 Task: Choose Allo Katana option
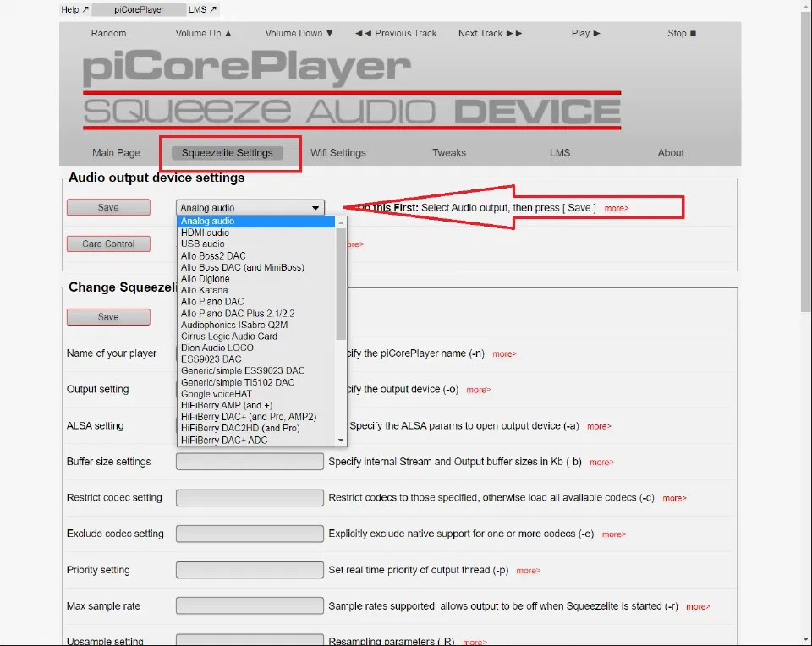pos(255,290)
